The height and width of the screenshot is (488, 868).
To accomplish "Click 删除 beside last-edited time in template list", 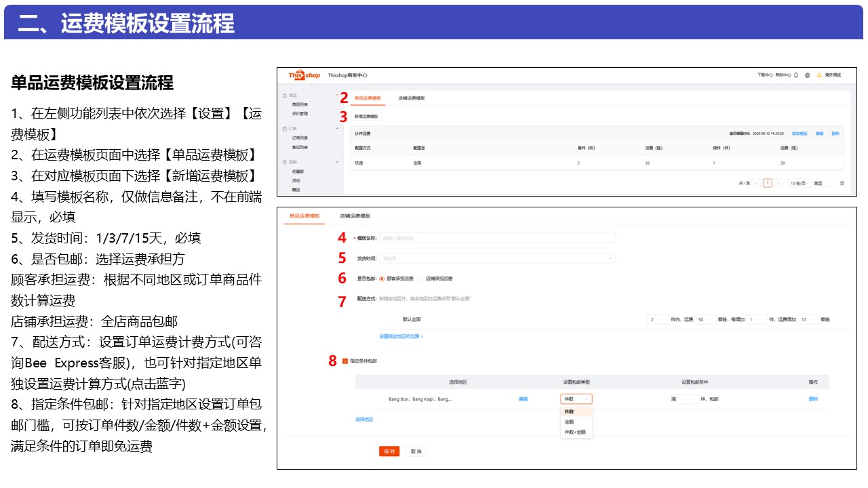I will tap(835, 134).
